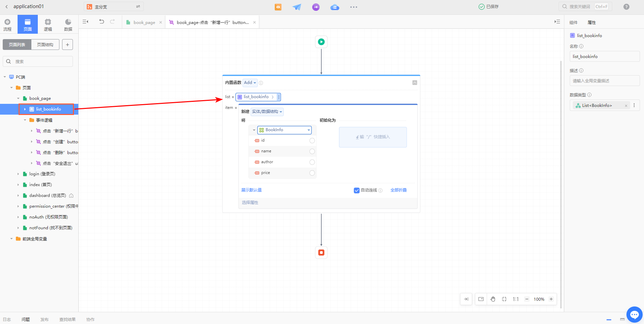The image size is (644, 324).
Task: Click the hand pan tool
Action: tap(493, 299)
